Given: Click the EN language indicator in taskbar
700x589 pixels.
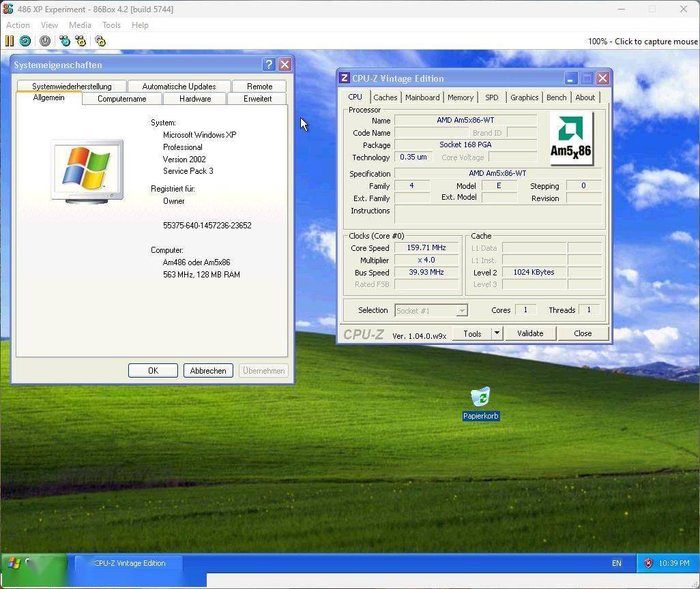Looking at the screenshot, I should pos(617,563).
